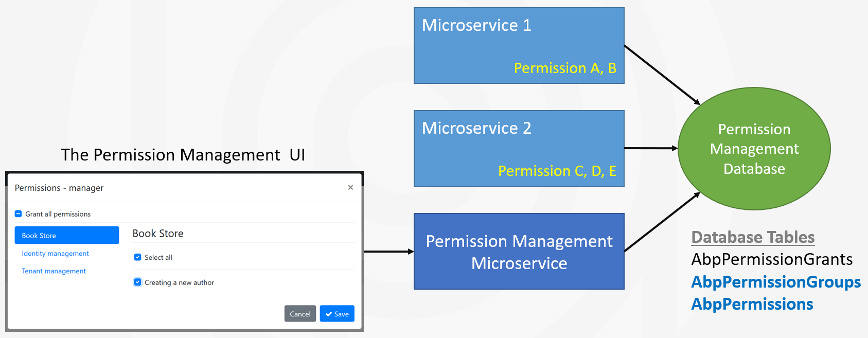Click the Microservice 2 box
The width and height of the screenshot is (868, 338).
pyautogui.click(x=519, y=148)
